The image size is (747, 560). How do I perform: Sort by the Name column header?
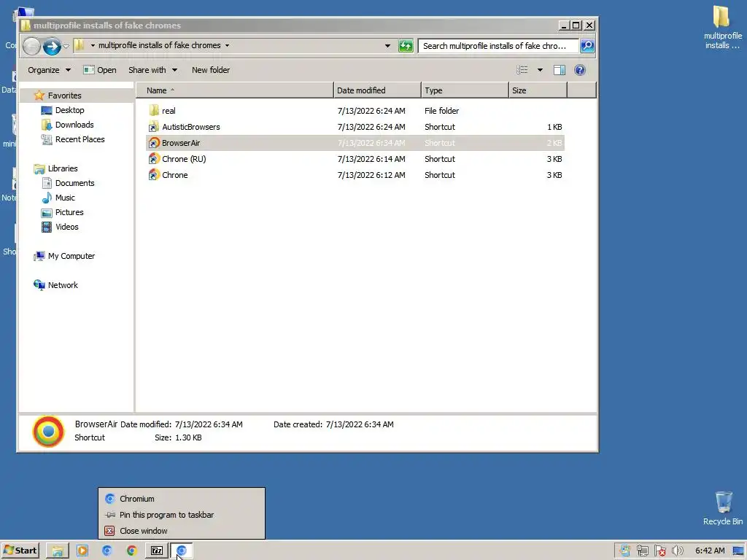(x=234, y=90)
